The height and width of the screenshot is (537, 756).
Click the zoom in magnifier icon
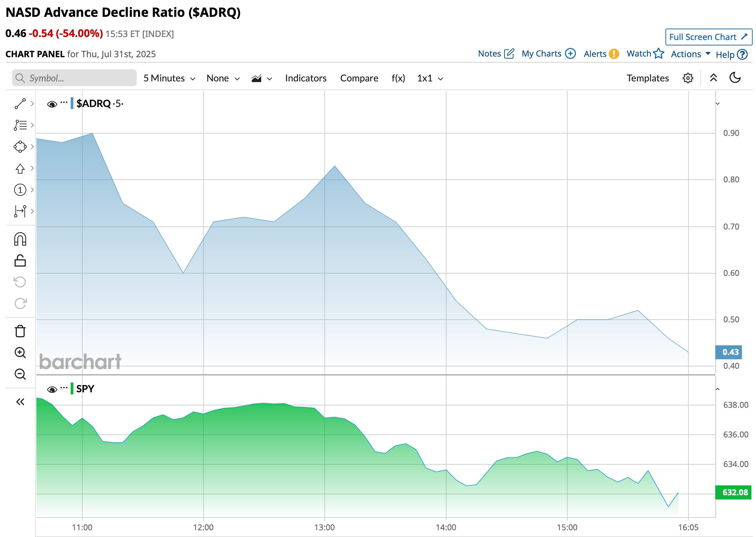point(20,353)
